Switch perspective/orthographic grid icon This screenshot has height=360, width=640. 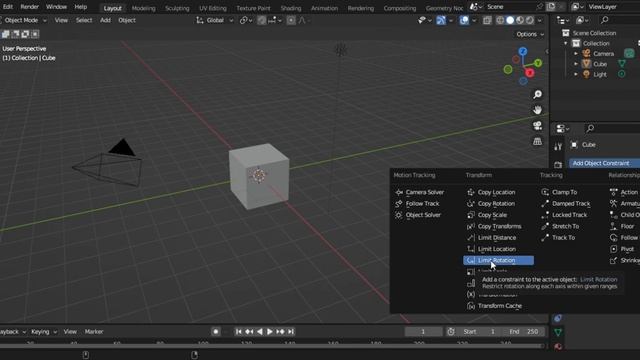coord(538,141)
